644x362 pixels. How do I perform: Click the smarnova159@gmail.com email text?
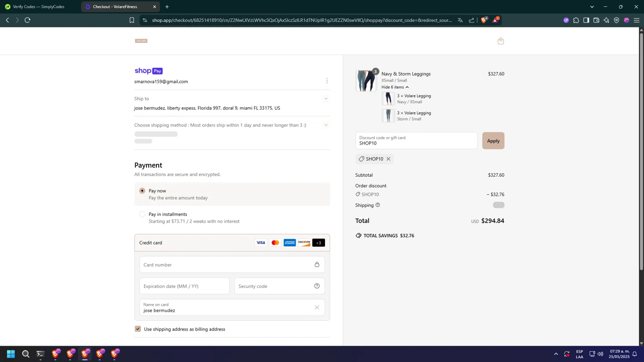coord(161,81)
